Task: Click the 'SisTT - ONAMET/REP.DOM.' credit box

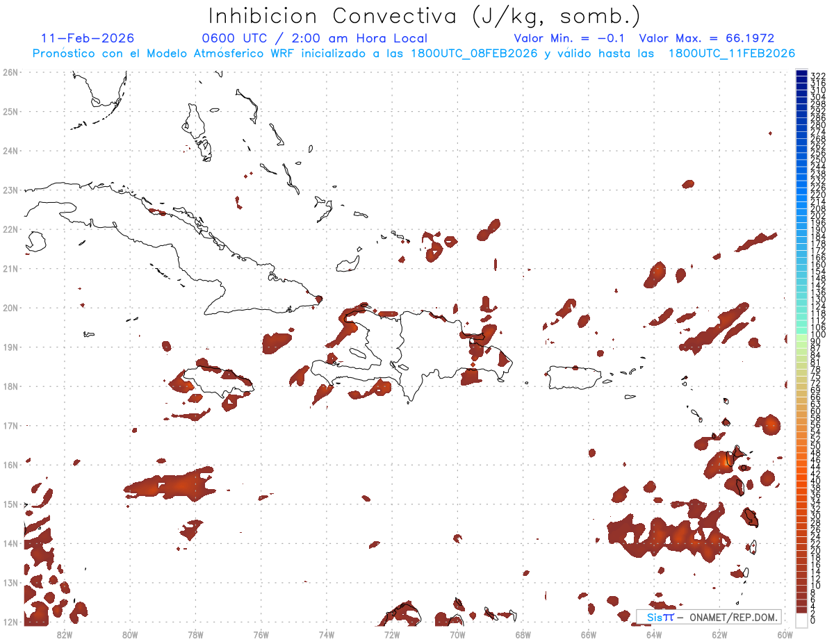Action: point(708,617)
